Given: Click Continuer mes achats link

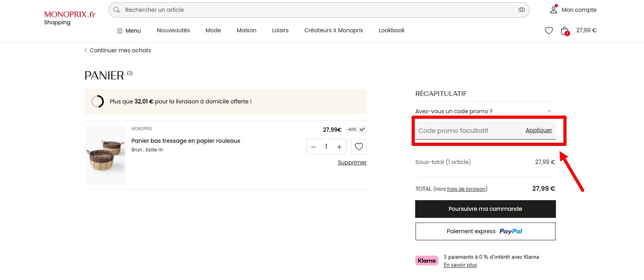Looking at the screenshot, I should [x=118, y=50].
